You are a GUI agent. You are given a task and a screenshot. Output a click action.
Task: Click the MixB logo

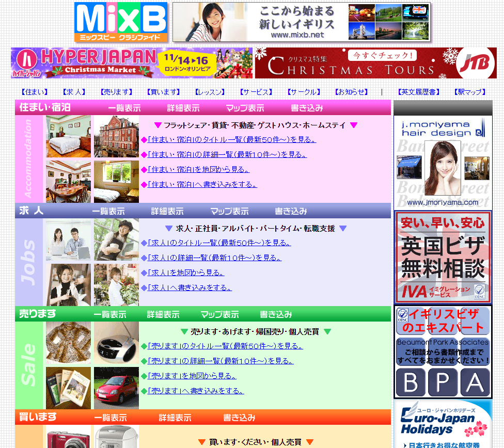point(121,22)
